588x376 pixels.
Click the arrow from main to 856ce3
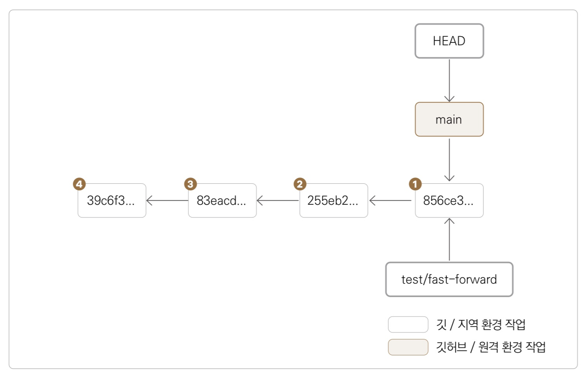(449, 160)
